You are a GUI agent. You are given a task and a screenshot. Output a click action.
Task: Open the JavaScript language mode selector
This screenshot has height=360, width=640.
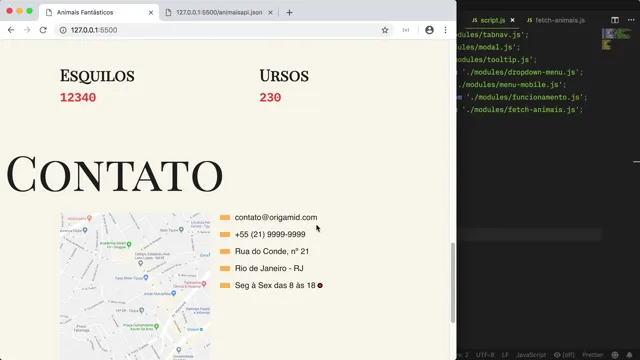coord(531,355)
